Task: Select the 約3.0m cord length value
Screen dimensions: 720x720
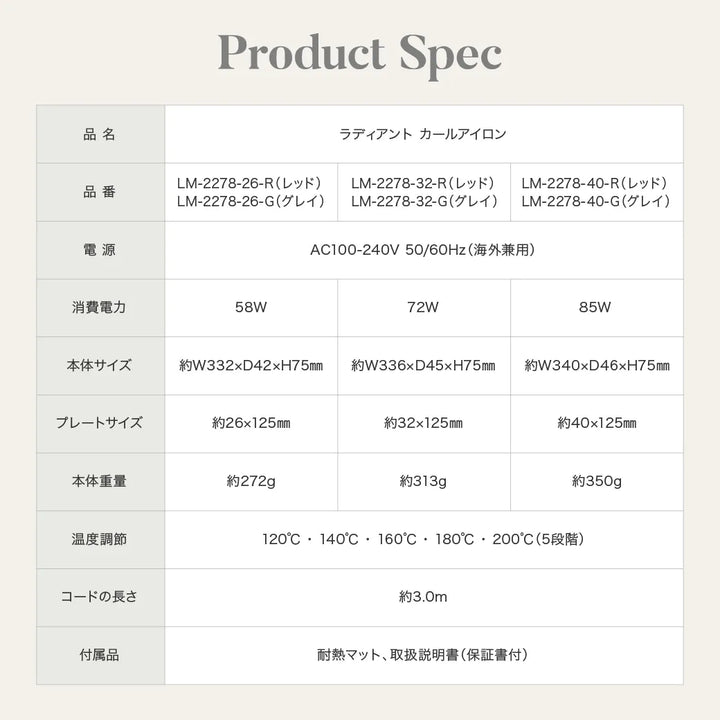Action: (x=423, y=597)
